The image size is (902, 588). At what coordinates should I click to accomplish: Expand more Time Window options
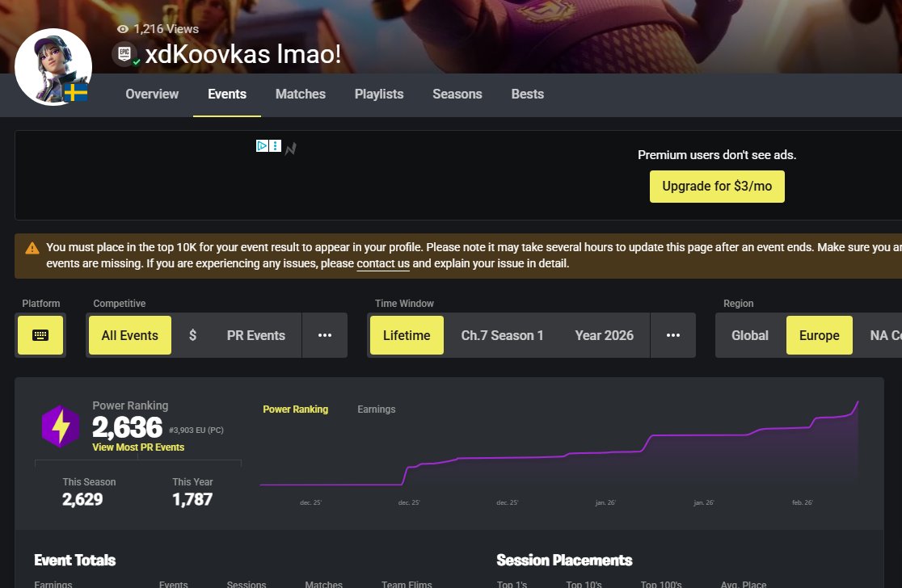click(673, 335)
